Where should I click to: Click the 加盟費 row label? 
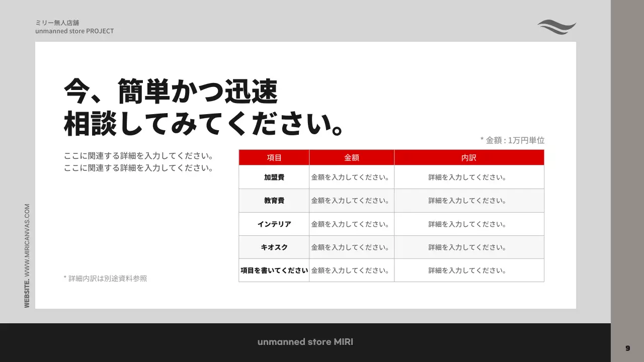point(274,176)
